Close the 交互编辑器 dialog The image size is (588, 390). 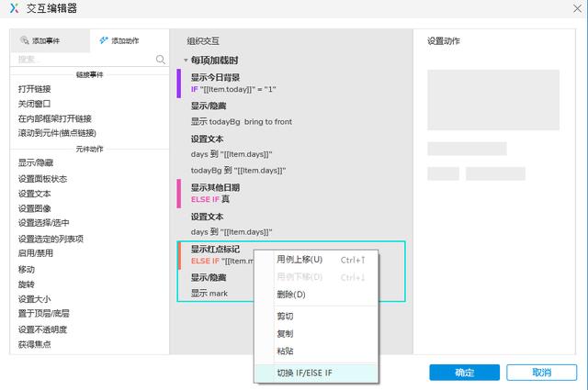click(x=578, y=8)
